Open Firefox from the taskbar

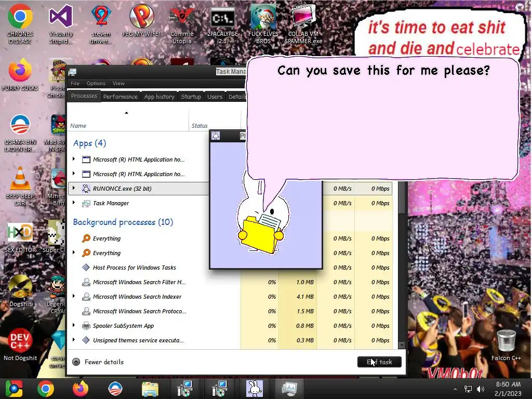coord(81,389)
